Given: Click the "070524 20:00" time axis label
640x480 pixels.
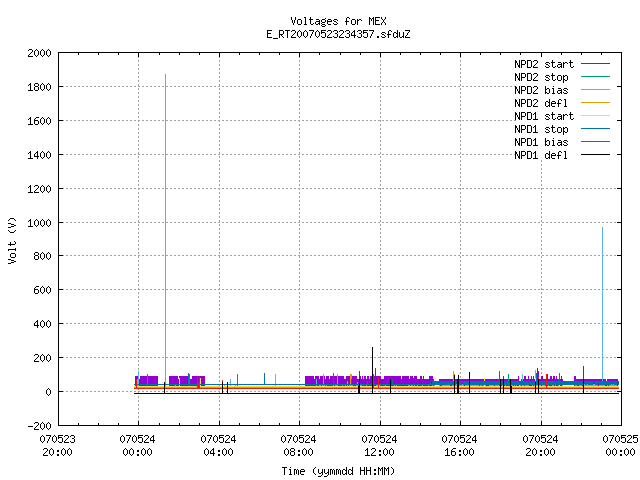Looking at the screenshot, I should [x=540, y=446].
